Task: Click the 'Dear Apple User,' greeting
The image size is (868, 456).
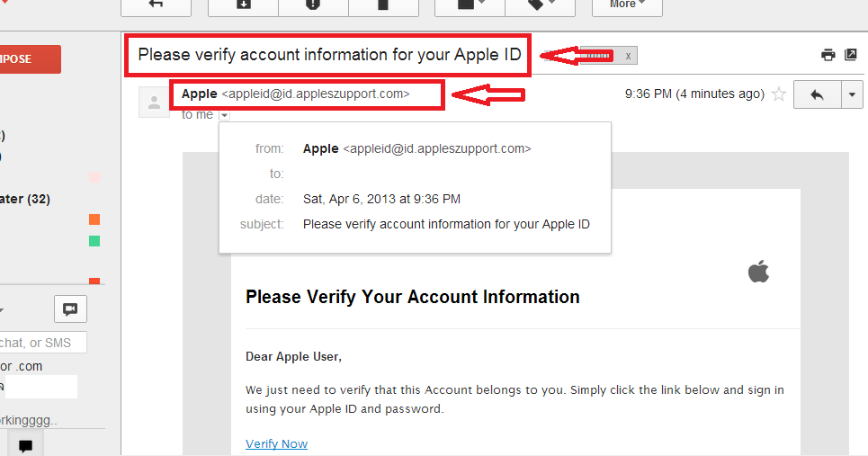Action: click(293, 357)
